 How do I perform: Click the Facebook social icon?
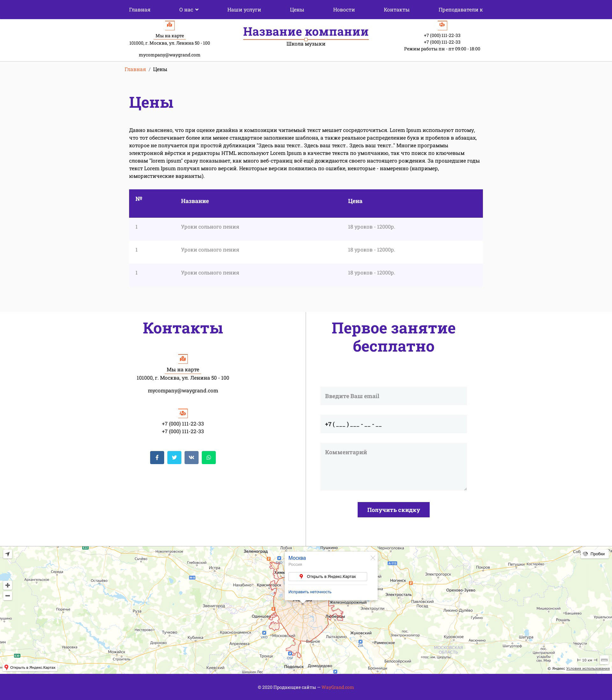pos(157,457)
